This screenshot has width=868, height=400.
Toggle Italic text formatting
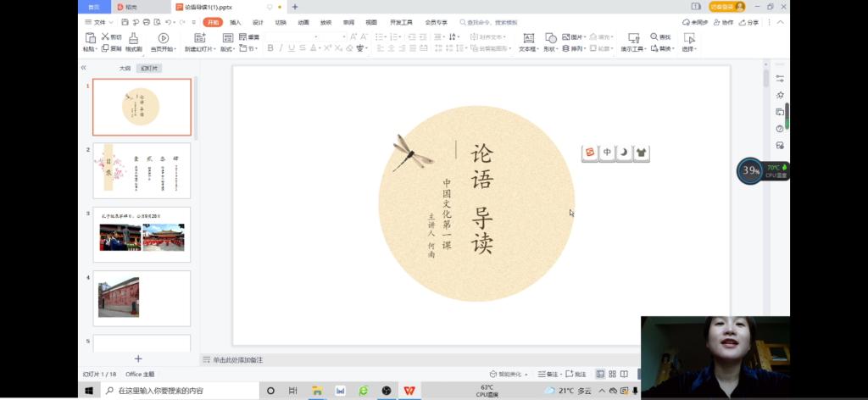281,48
